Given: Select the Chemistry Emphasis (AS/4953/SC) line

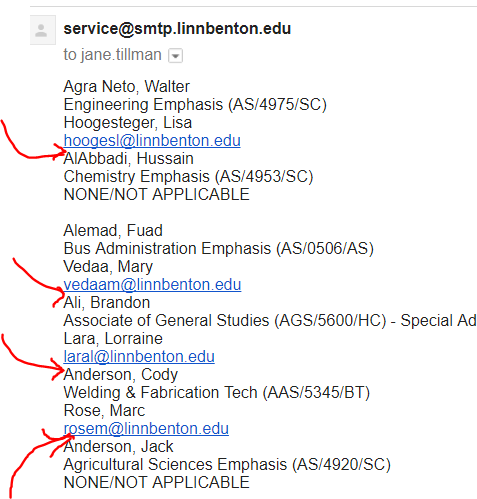Looking at the screenshot, I should click(x=188, y=177).
